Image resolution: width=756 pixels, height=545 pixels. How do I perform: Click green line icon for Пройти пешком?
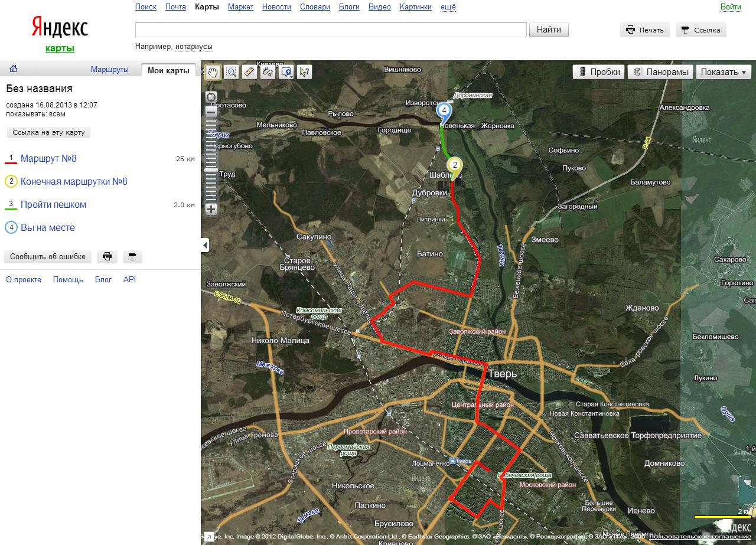[11, 205]
